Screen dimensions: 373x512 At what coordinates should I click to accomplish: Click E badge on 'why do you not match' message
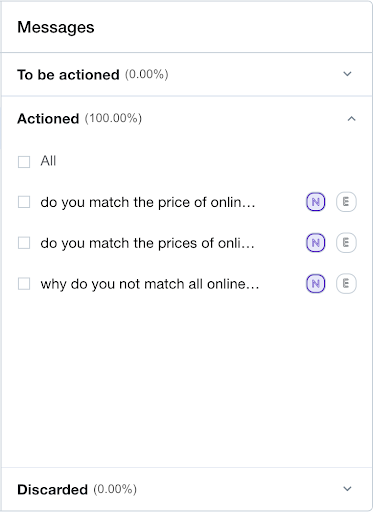(346, 284)
